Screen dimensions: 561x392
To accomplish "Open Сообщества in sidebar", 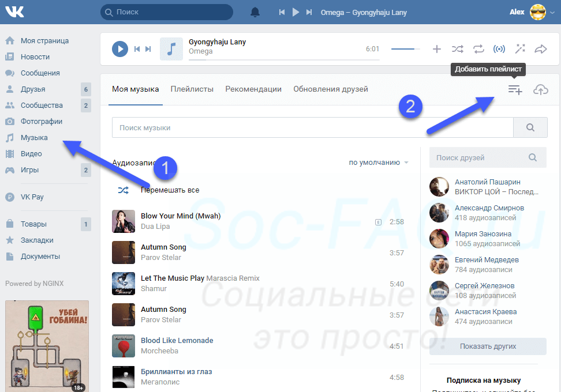I will click(42, 105).
